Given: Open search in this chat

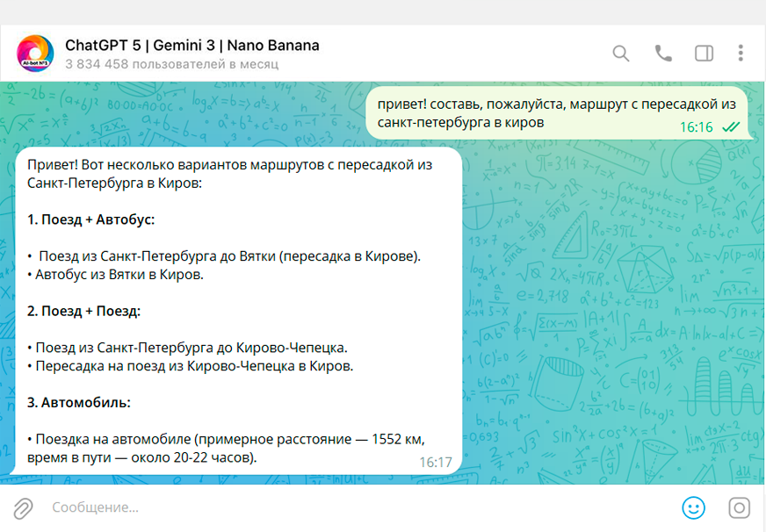Looking at the screenshot, I should pyautogui.click(x=621, y=54).
